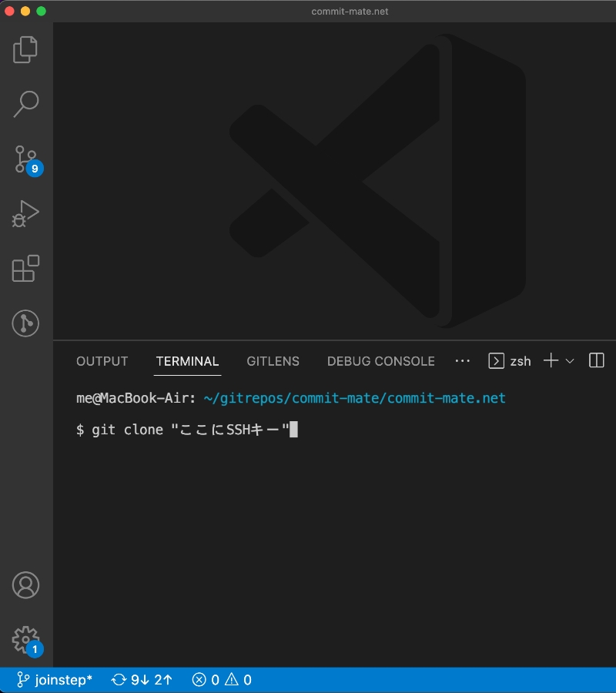Open the Search view icon

coord(25,104)
